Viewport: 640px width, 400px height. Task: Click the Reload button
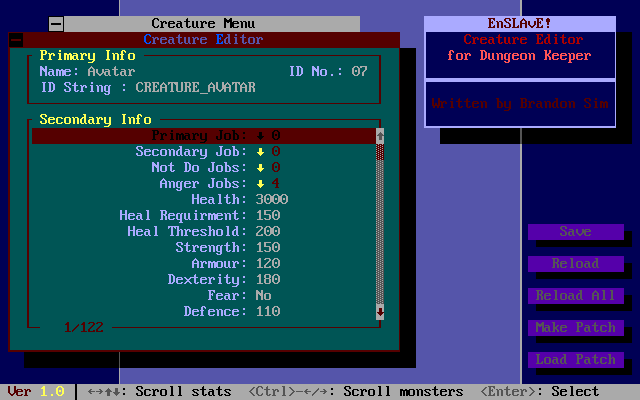coord(576,264)
